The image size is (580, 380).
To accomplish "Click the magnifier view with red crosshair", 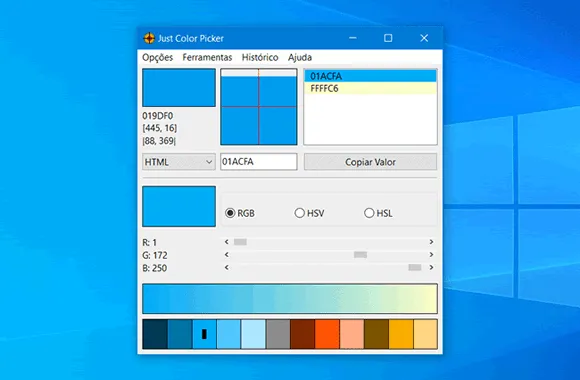I will click(259, 107).
